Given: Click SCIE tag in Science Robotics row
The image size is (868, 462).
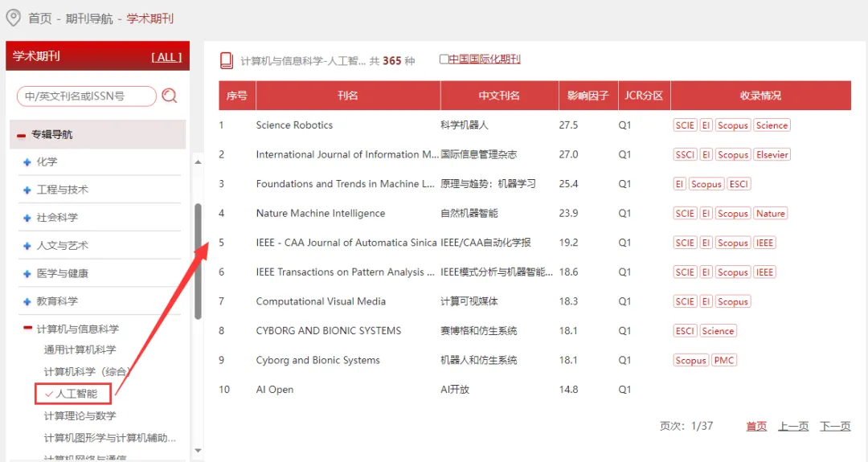Looking at the screenshot, I should [685, 125].
